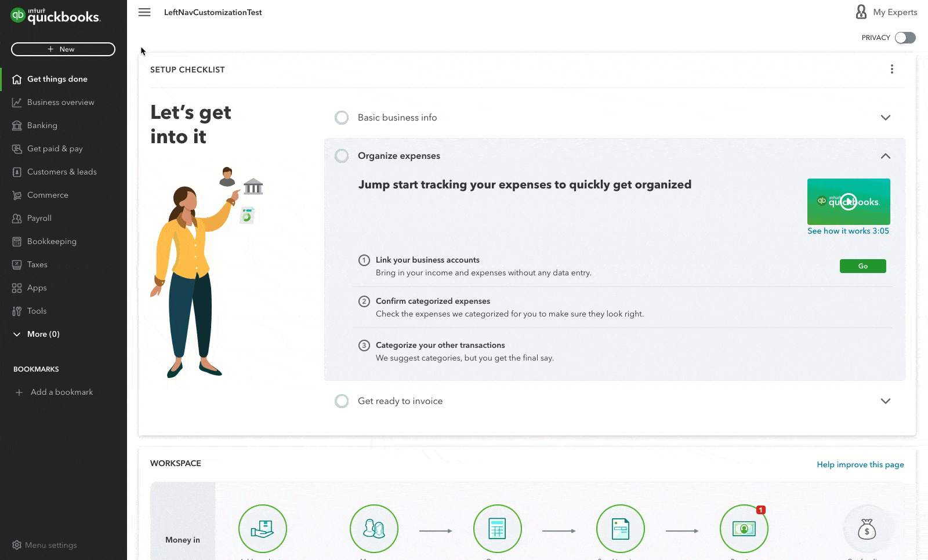Click the Taxes icon in sidebar
This screenshot has height=560, width=928.
pyautogui.click(x=17, y=265)
